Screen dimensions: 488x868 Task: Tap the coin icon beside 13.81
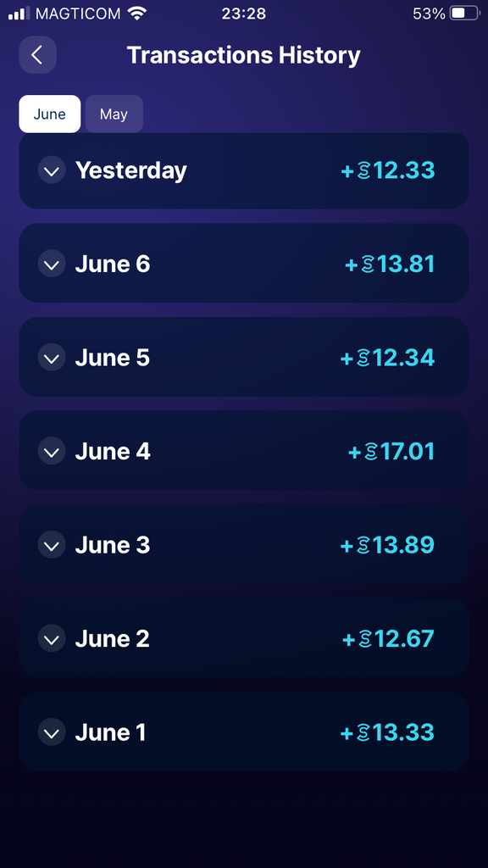(369, 264)
